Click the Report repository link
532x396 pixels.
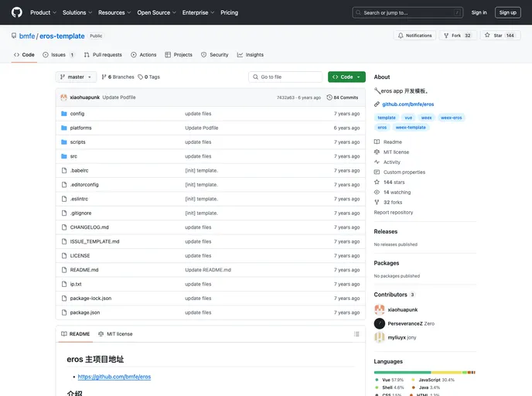click(394, 213)
